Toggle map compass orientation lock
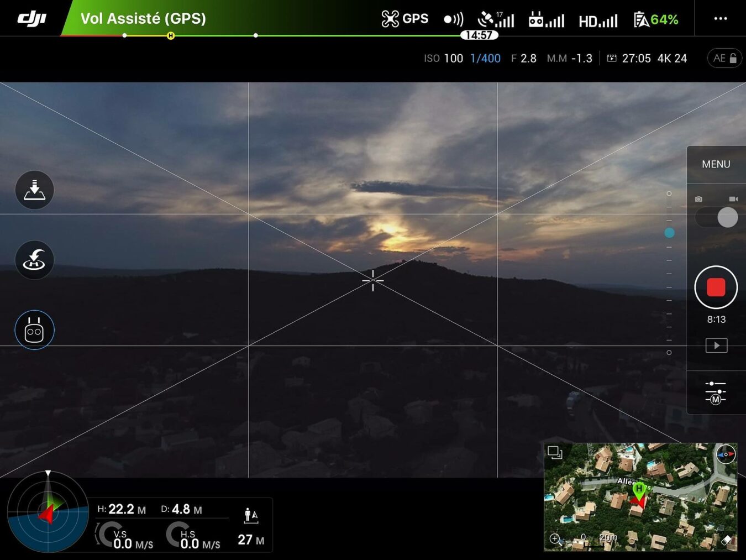This screenshot has width=746, height=560. point(725,454)
